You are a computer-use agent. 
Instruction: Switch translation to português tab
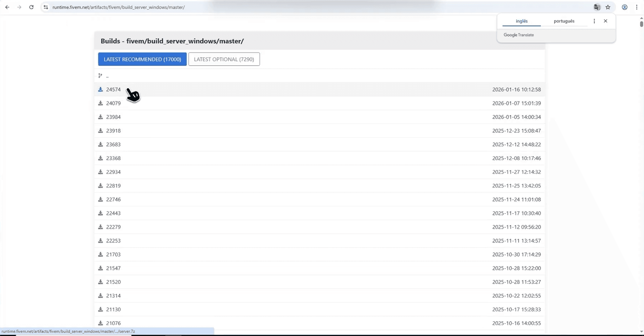(x=564, y=21)
